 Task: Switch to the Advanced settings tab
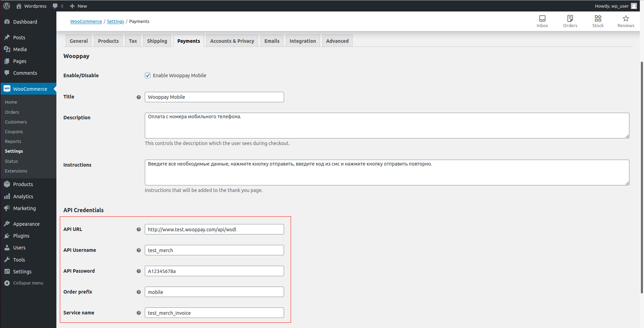(337, 41)
